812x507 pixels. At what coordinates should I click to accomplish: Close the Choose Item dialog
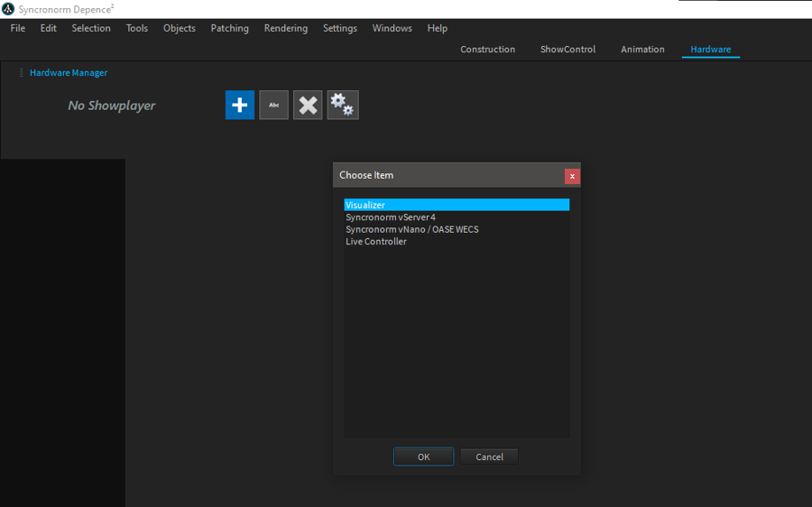click(572, 176)
